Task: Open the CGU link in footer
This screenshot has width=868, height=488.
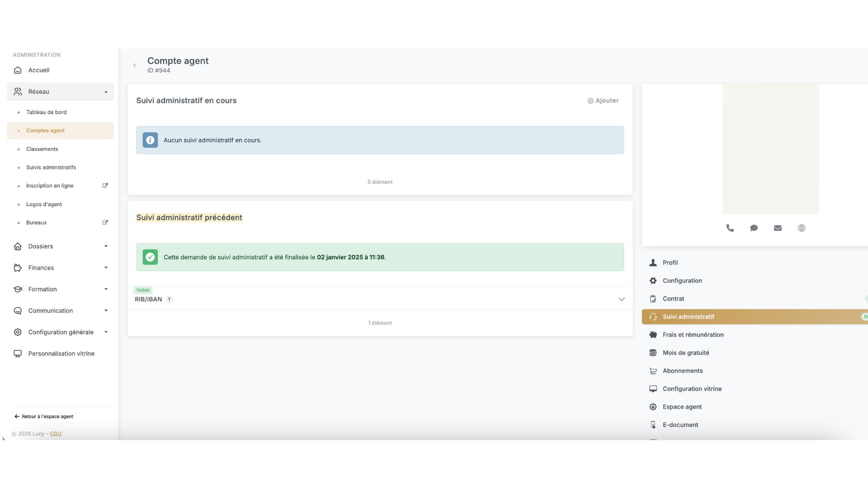Action: coord(56,434)
